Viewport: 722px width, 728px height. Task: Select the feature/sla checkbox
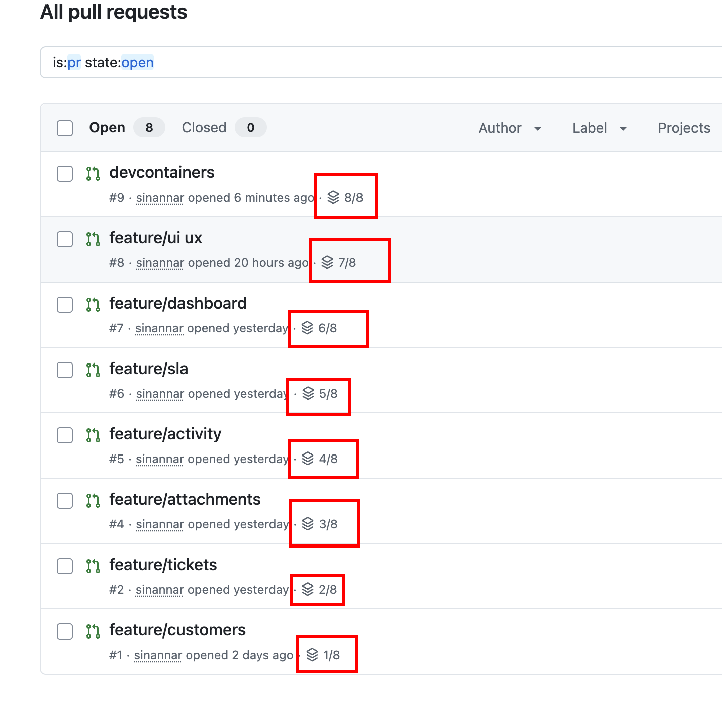65,370
